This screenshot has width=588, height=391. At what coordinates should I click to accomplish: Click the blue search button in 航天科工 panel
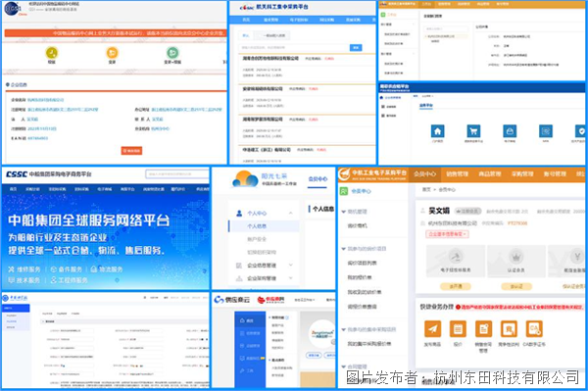click(x=356, y=48)
